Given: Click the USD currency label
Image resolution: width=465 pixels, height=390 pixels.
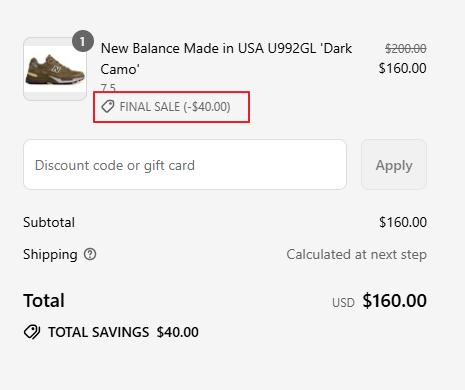Looking at the screenshot, I should tap(343, 303).
